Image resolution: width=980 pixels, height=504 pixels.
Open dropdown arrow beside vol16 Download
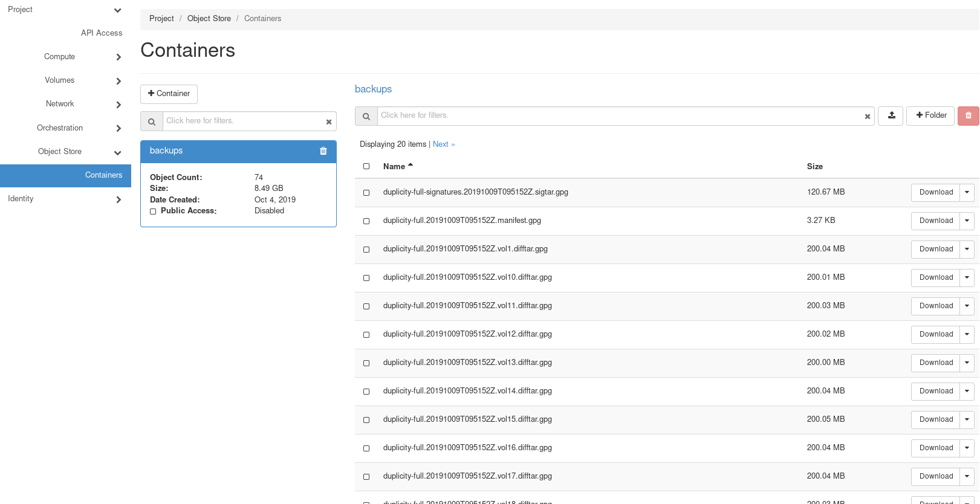click(x=967, y=448)
